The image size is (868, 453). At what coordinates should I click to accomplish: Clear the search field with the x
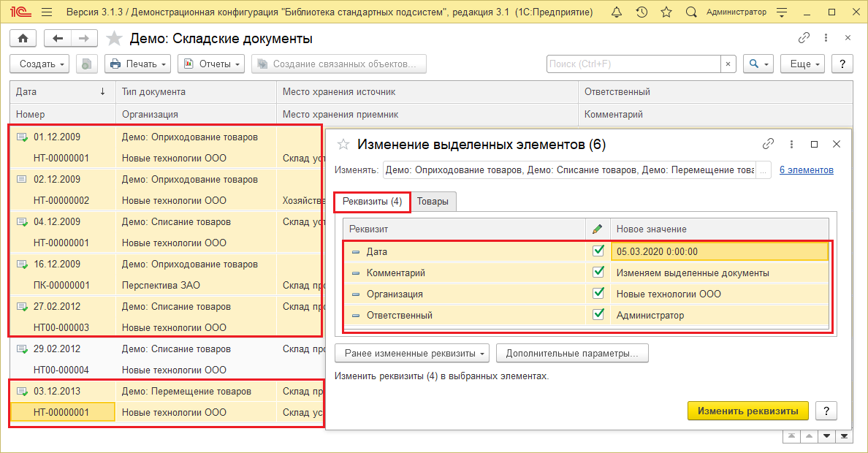[728, 64]
